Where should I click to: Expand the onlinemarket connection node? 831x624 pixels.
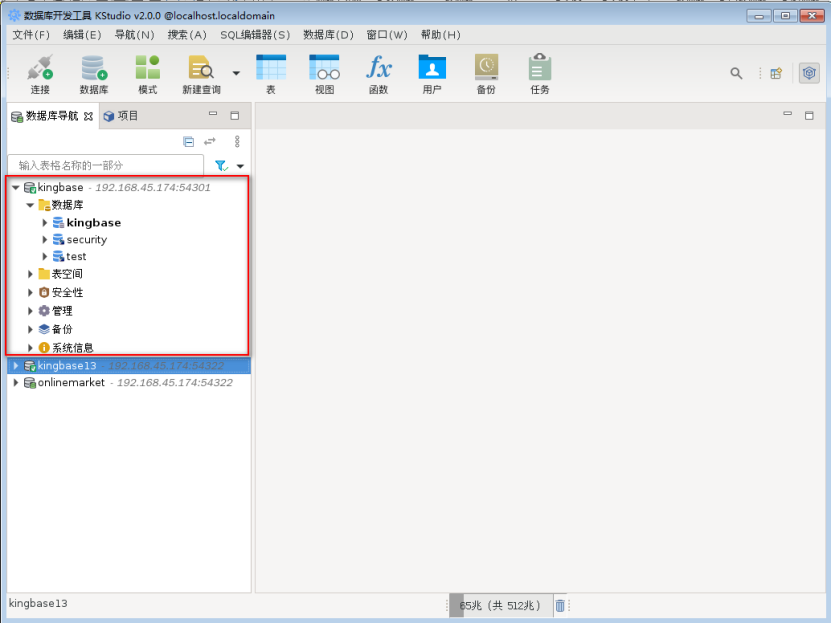tap(16, 383)
